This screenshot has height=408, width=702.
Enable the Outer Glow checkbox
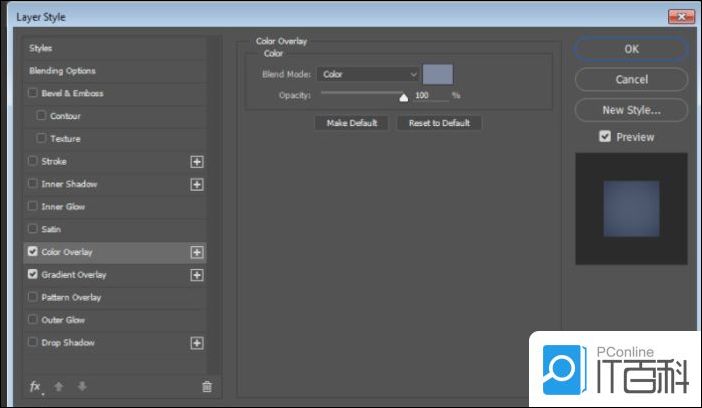(x=32, y=319)
